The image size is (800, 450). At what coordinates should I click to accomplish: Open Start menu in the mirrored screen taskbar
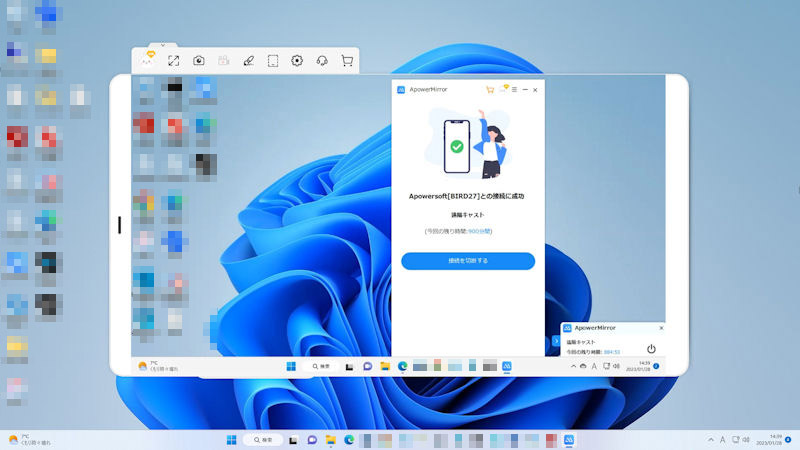(291, 366)
